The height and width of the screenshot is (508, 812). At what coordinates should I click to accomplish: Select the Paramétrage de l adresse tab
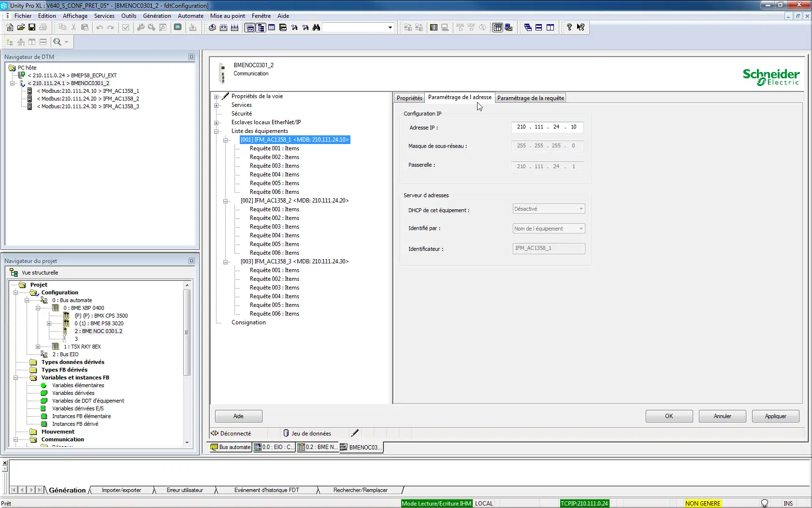(460, 97)
